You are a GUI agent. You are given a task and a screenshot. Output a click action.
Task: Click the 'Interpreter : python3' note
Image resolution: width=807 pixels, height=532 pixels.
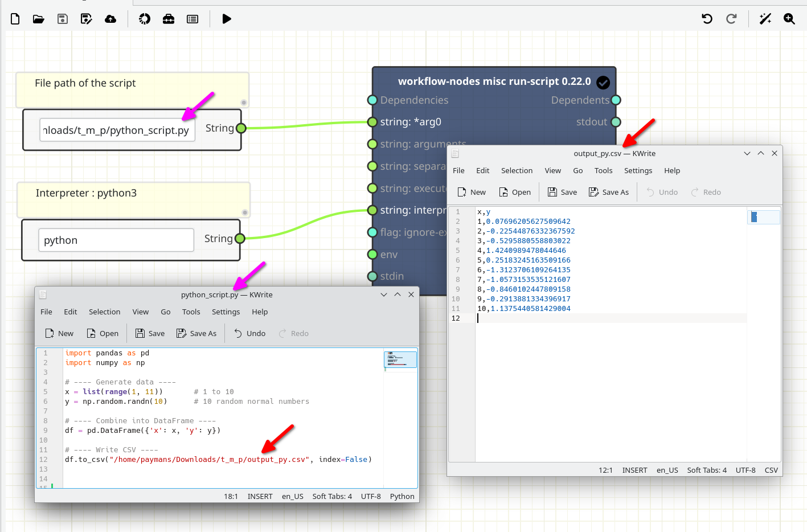click(133, 200)
